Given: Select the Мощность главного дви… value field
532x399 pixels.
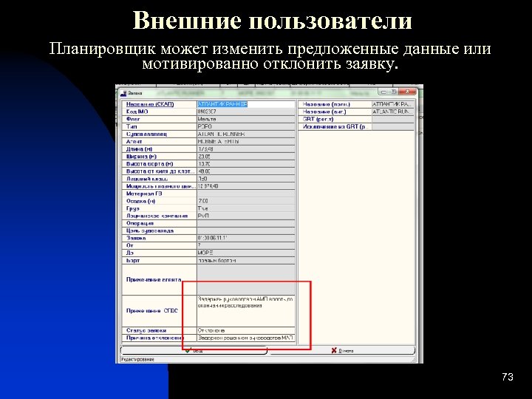Looking at the screenshot, I should click(x=246, y=186).
